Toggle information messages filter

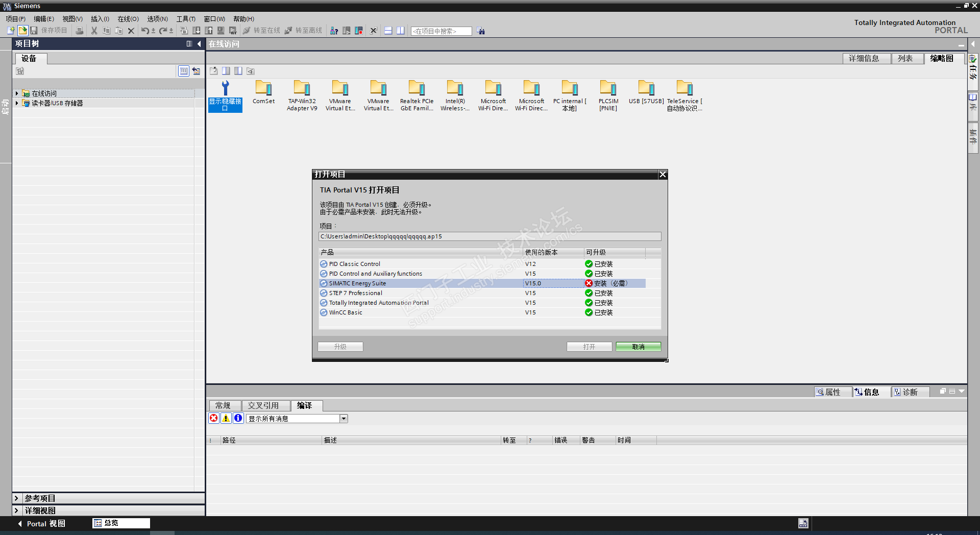point(238,418)
